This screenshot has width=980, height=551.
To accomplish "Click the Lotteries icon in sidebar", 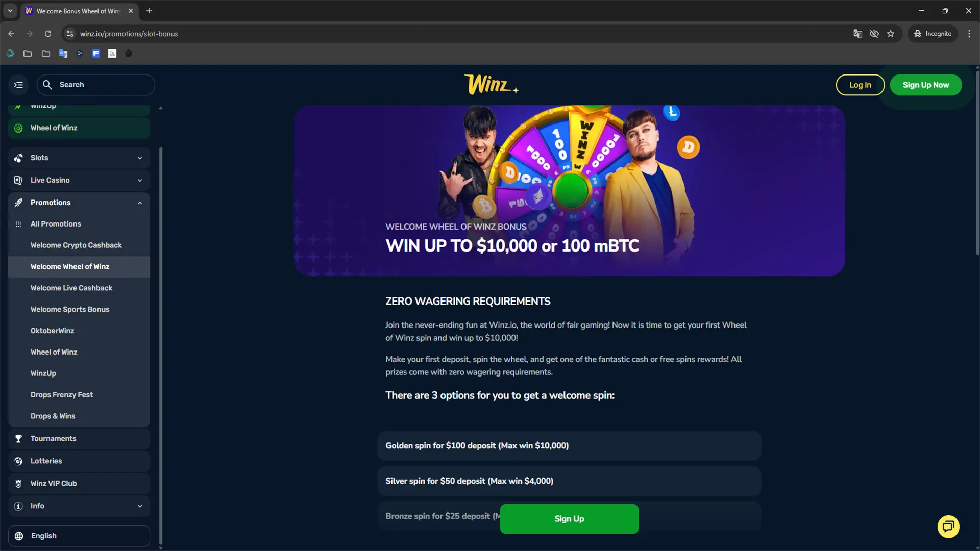I will click(18, 461).
